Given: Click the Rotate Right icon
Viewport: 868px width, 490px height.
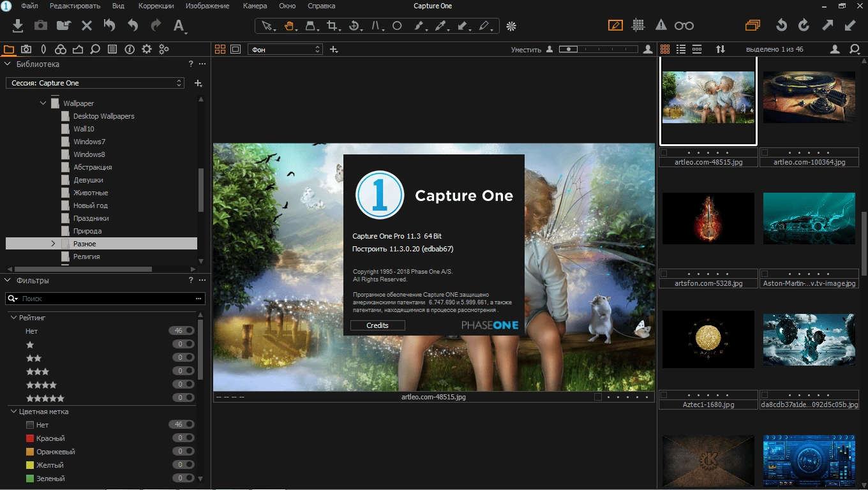Looking at the screenshot, I should 804,26.
